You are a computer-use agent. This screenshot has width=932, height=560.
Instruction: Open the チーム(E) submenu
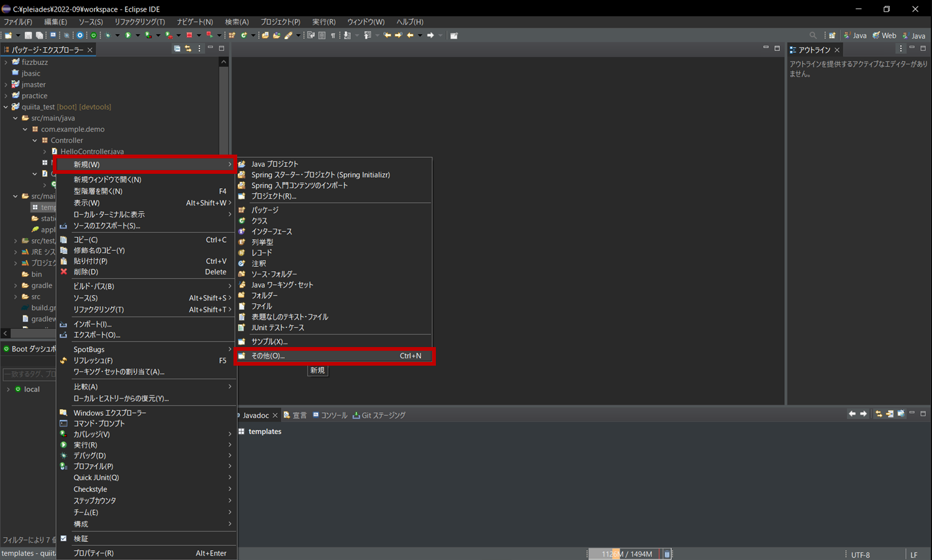147,512
